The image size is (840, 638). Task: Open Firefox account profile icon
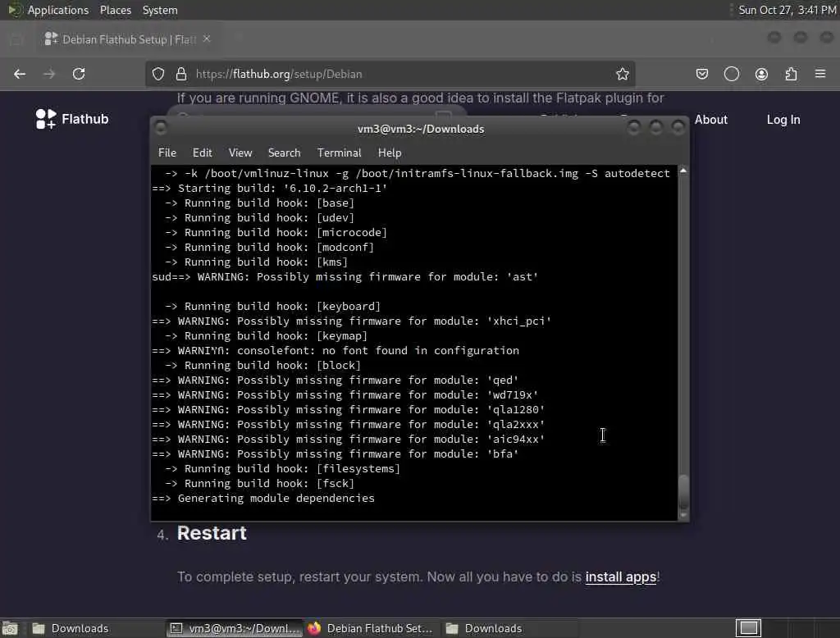pos(761,74)
